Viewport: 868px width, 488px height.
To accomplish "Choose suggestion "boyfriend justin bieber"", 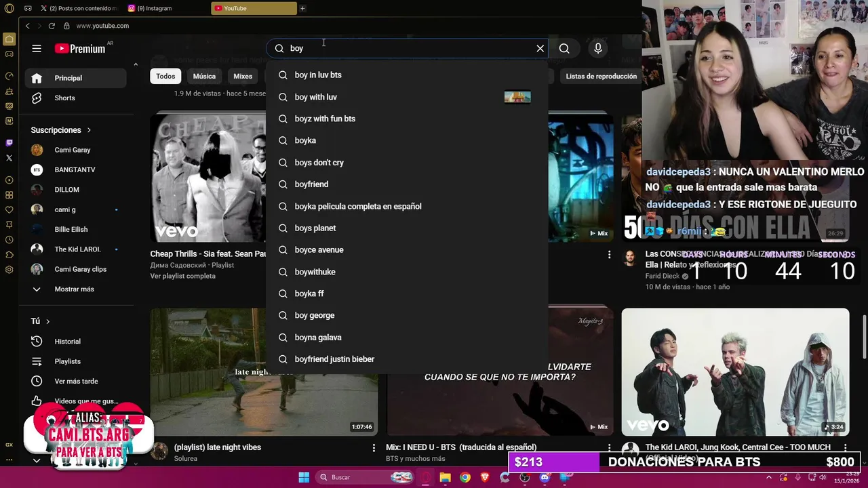I will pyautogui.click(x=407, y=359).
